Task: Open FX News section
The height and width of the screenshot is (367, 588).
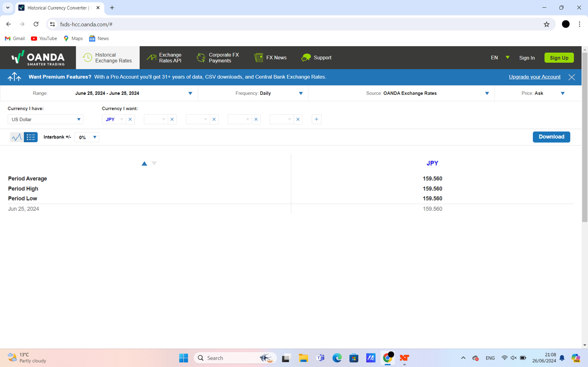Action: (270, 58)
